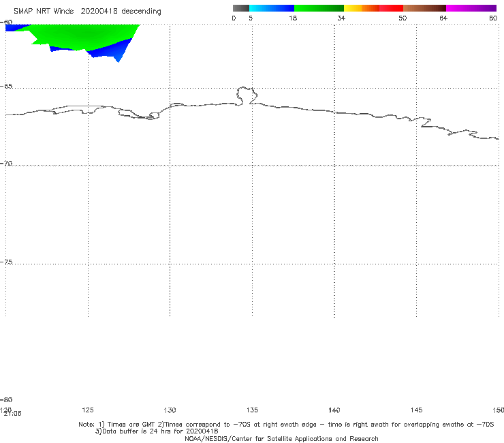504x443 pixels.
Task: Click the color bar label '0'
Action: coord(234,18)
